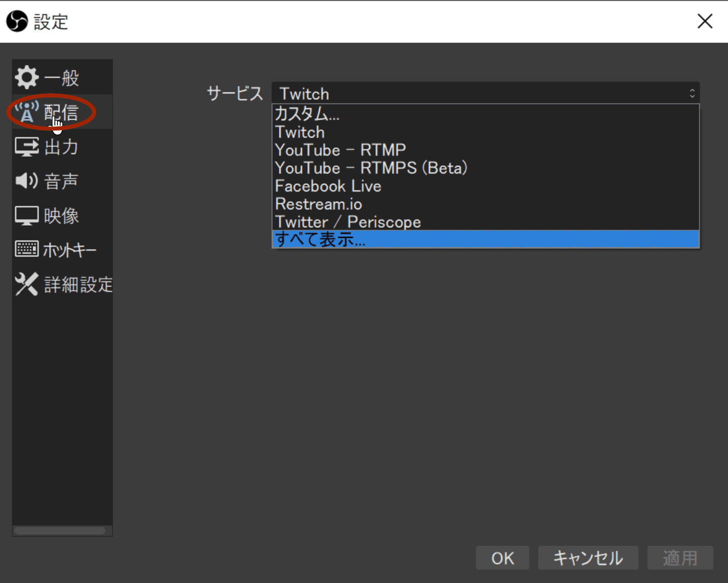Pick Facebook Live from the list
Viewport: 728px width, 583px height.
coord(485,186)
